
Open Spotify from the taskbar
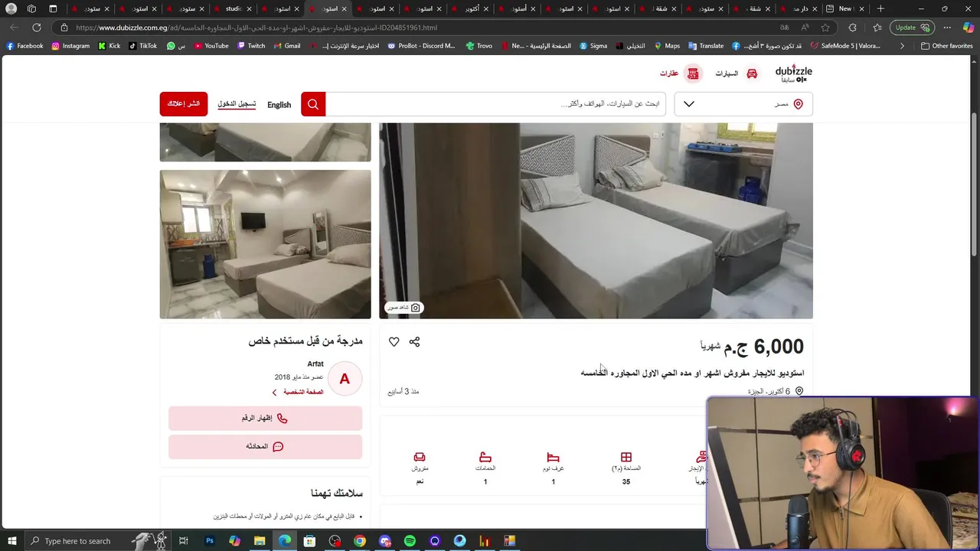(410, 541)
